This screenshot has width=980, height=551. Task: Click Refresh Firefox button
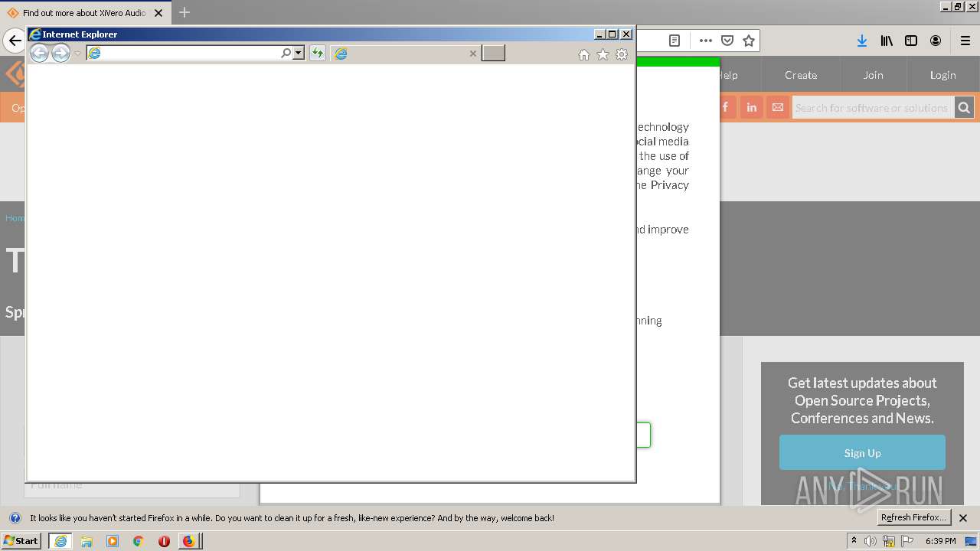coord(913,517)
